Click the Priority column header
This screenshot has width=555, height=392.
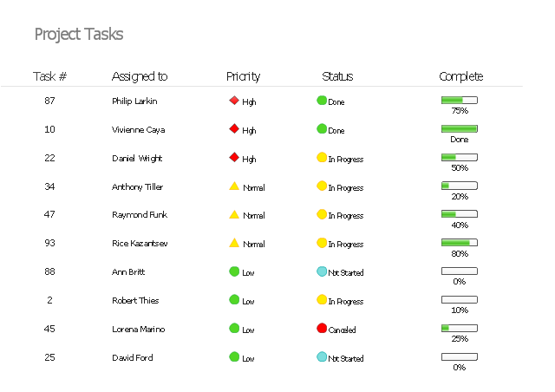point(243,76)
